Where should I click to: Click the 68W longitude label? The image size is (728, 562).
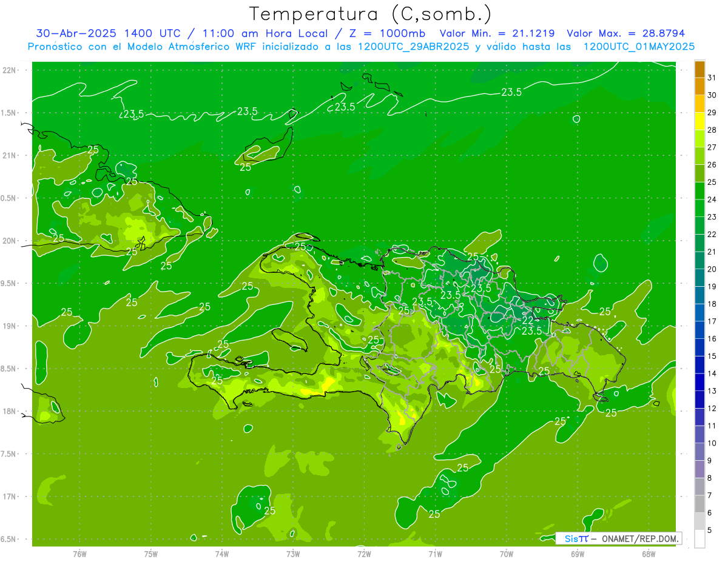click(649, 554)
